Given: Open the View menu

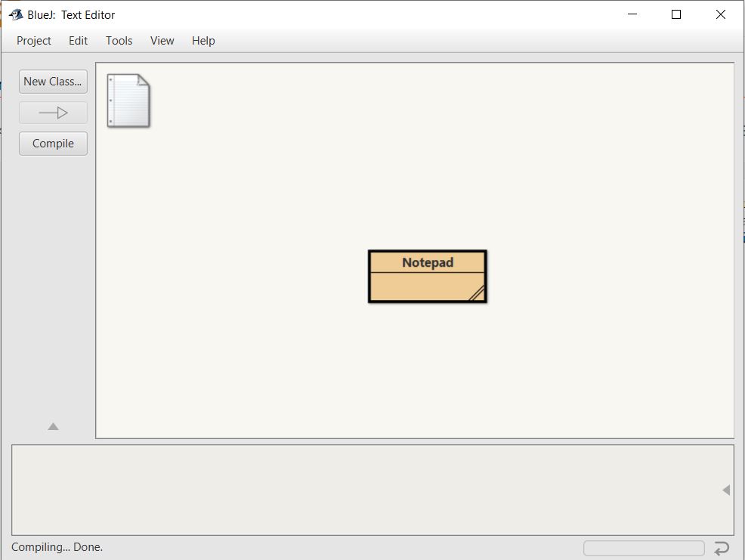Looking at the screenshot, I should [x=162, y=41].
